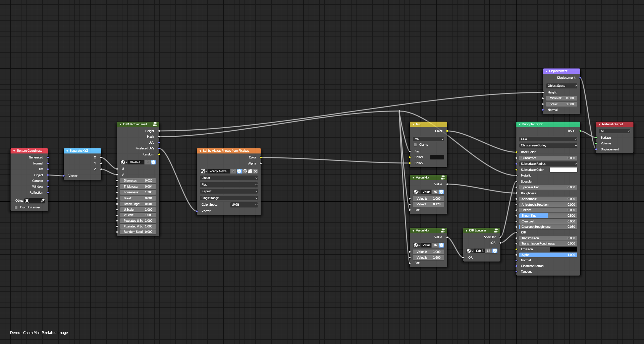The image size is (644, 344).
Task: Enable the Clamp checkbox on the Mix node
Action: click(415, 144)
